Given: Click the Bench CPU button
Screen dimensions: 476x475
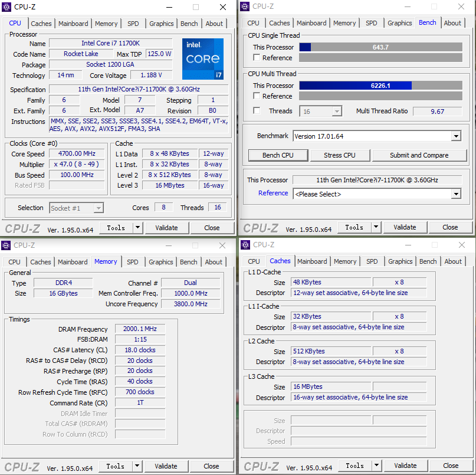Looking at the screenshot, I should pyautogui.click(x=278, y=155).
